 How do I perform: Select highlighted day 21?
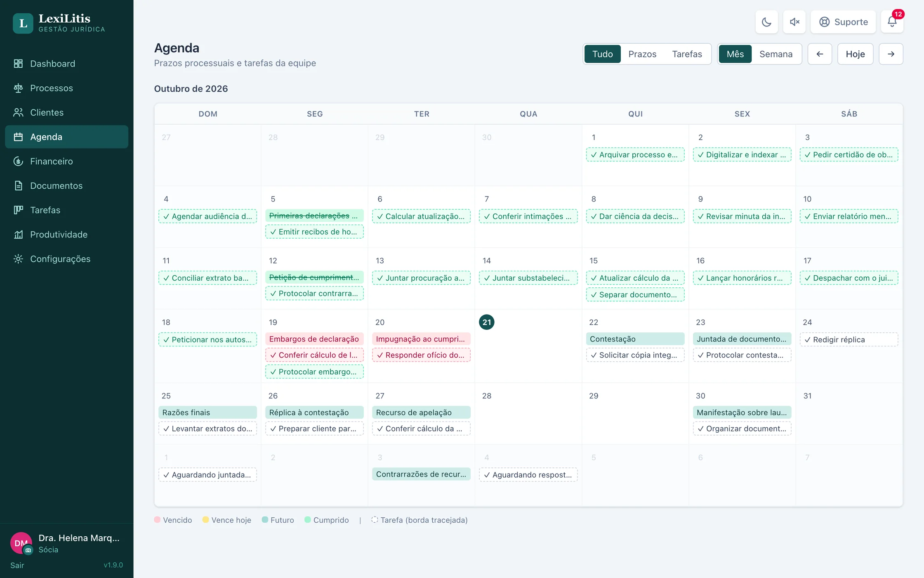pyautogui.click(x=486, y=322)
